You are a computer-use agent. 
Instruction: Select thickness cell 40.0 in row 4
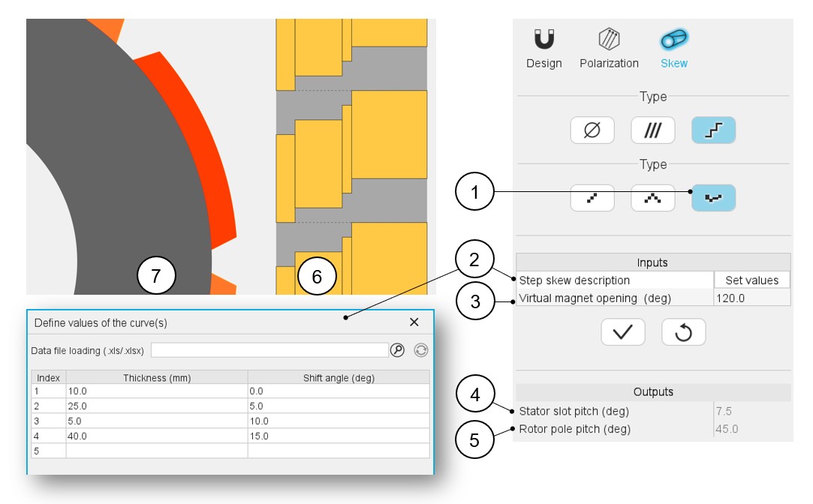coord(157,436)
